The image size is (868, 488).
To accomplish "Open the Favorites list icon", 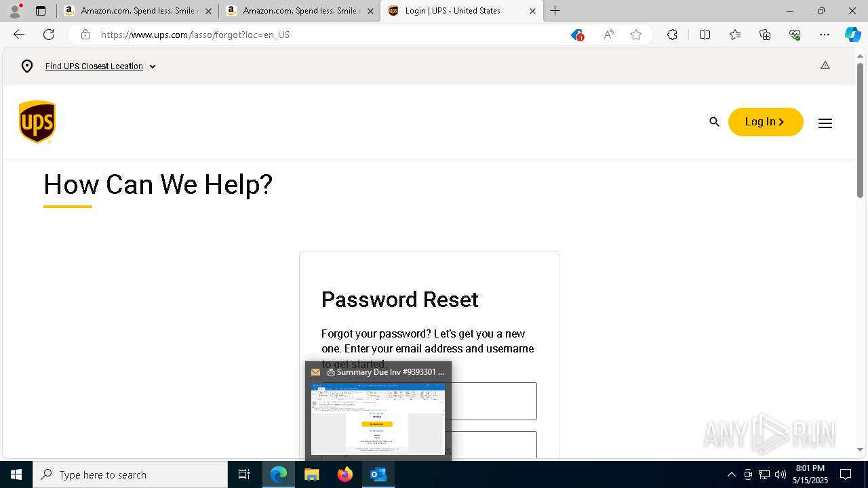I will tap(735, 35).
